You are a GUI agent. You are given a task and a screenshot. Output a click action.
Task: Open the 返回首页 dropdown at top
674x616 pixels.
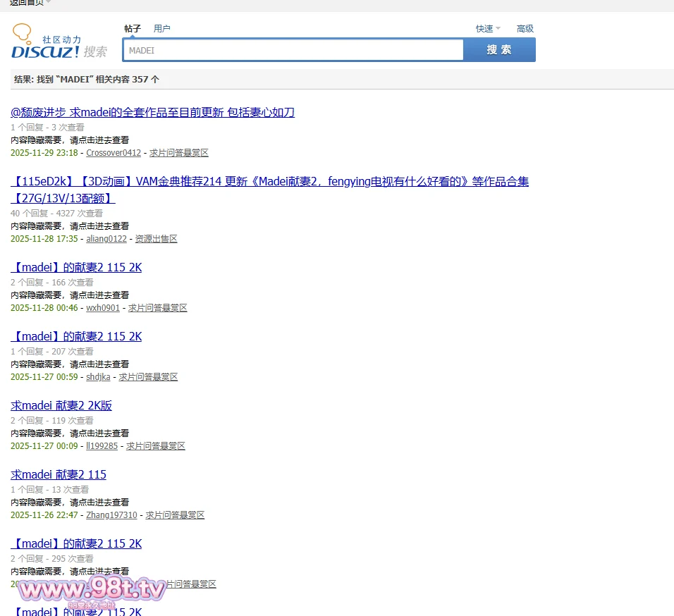coord(28,3)
